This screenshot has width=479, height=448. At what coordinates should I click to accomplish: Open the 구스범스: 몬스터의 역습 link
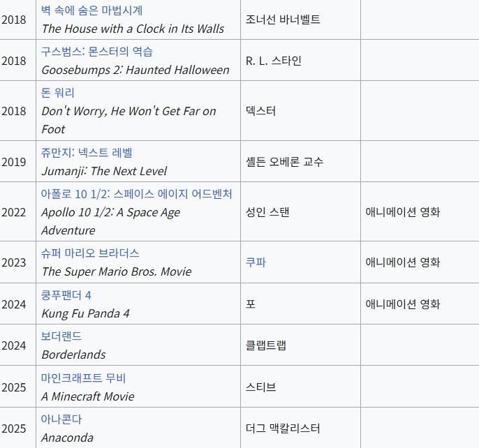97,52
